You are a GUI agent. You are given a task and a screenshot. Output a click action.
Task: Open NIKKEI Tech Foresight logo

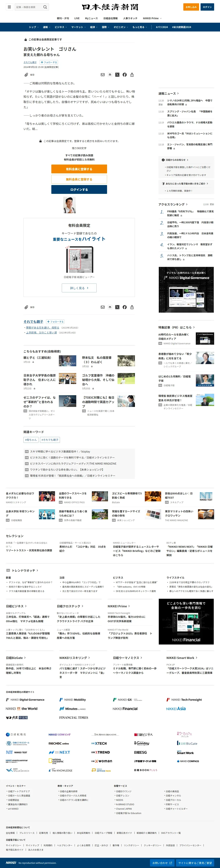184,700
